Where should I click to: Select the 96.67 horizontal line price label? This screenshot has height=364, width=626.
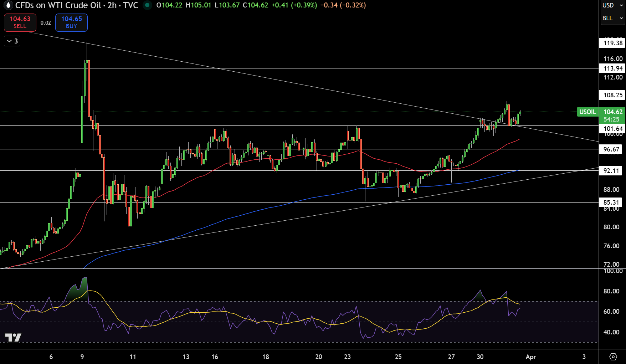[611, 149]
